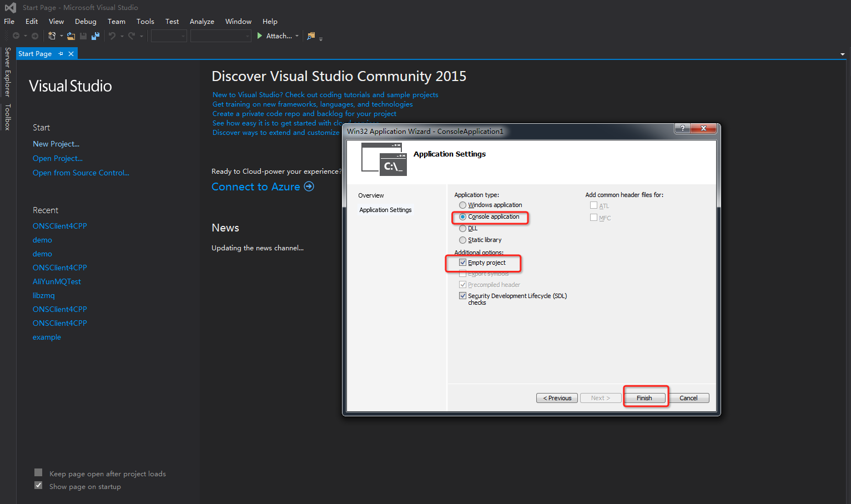Open the Help menu

coord(270,22)
